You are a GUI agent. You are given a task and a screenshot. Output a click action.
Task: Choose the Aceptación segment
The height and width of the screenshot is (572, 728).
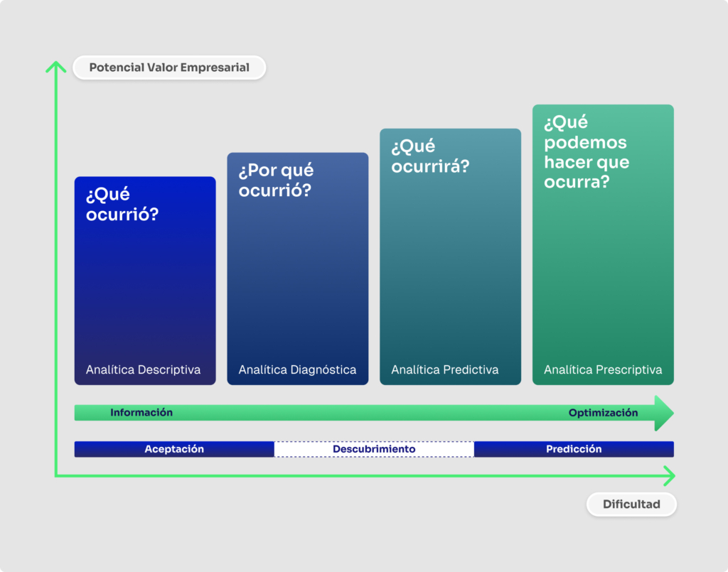[174, 449]
